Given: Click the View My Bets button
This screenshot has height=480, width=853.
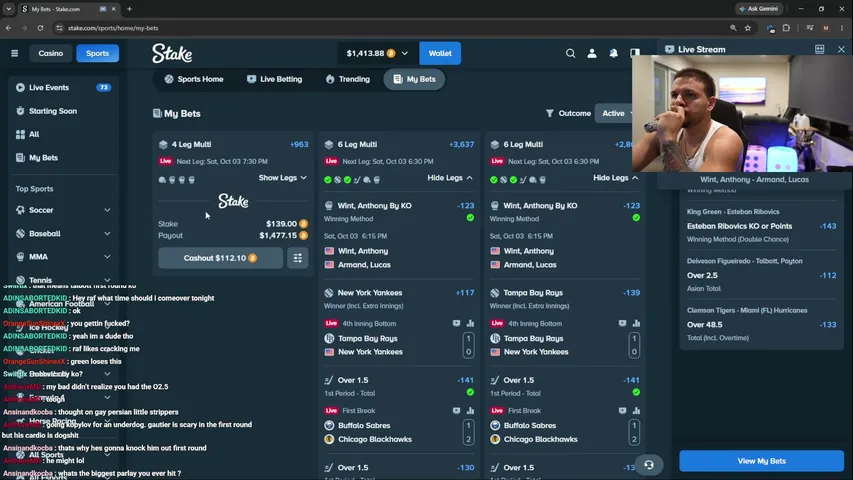Looking at the screenshot, I should pyautogui.click(x=762, y=461).
